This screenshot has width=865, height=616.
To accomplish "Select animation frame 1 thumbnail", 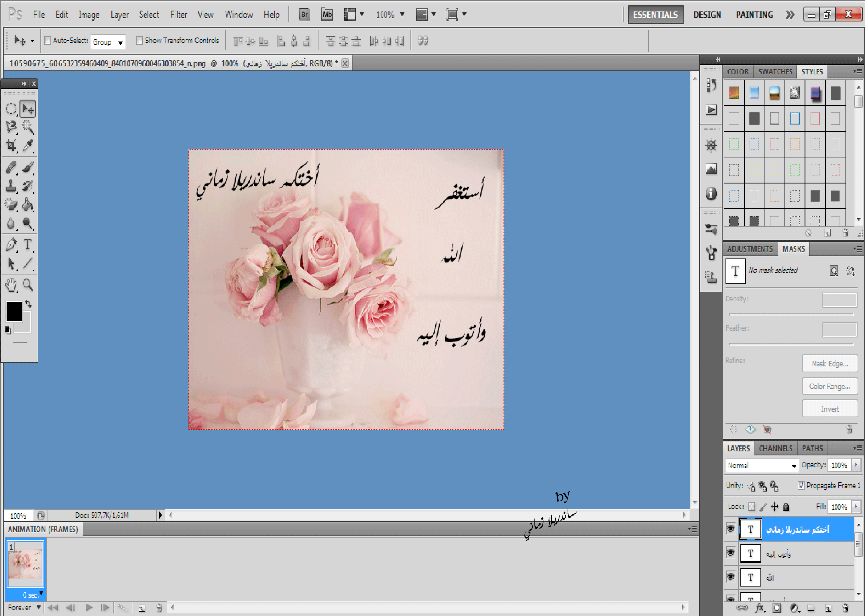I will point(25,565).
